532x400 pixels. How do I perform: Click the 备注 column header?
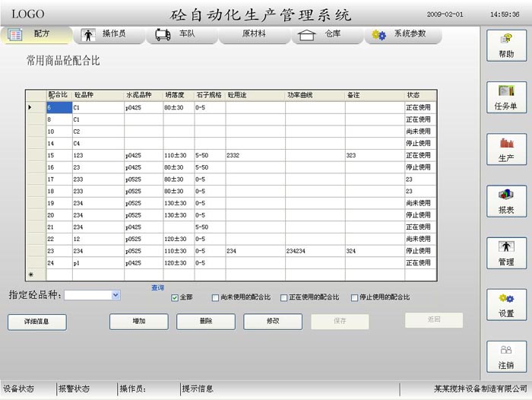point(375,95)
